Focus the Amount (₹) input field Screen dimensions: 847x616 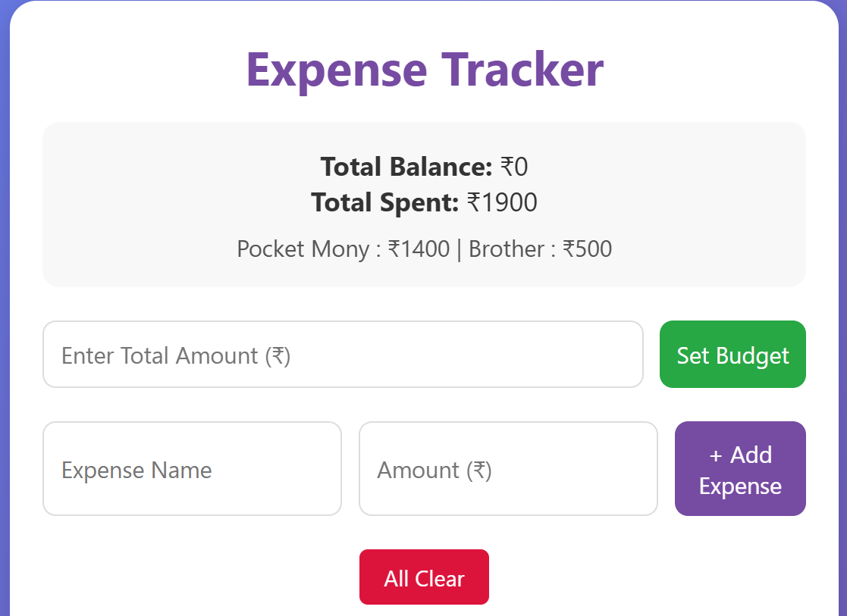click(x=508, y=468)
